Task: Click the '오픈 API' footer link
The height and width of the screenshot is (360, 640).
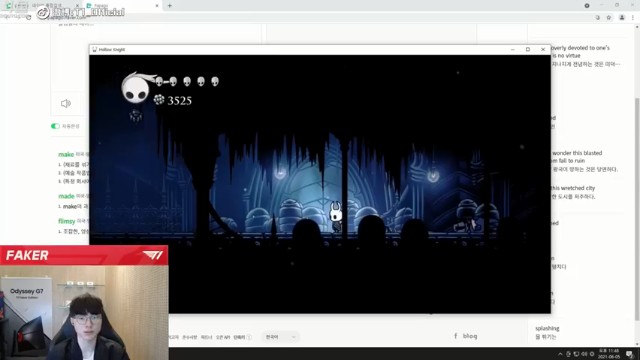Action: tap(223, 337)
